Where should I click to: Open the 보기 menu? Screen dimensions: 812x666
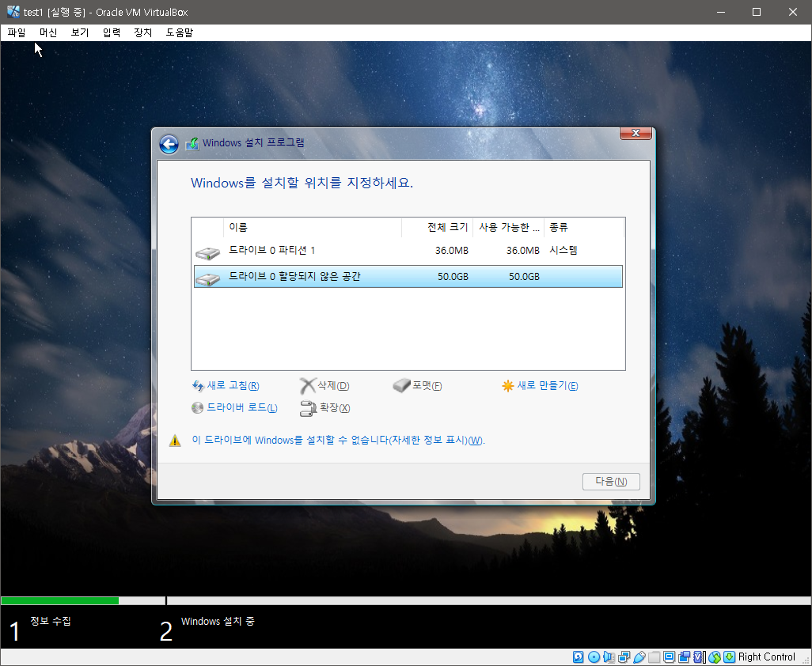pos(80,32)
